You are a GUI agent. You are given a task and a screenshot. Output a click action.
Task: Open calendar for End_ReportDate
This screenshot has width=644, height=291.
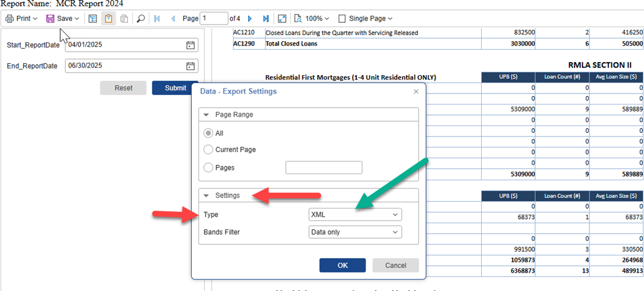(x=190, y=66)
